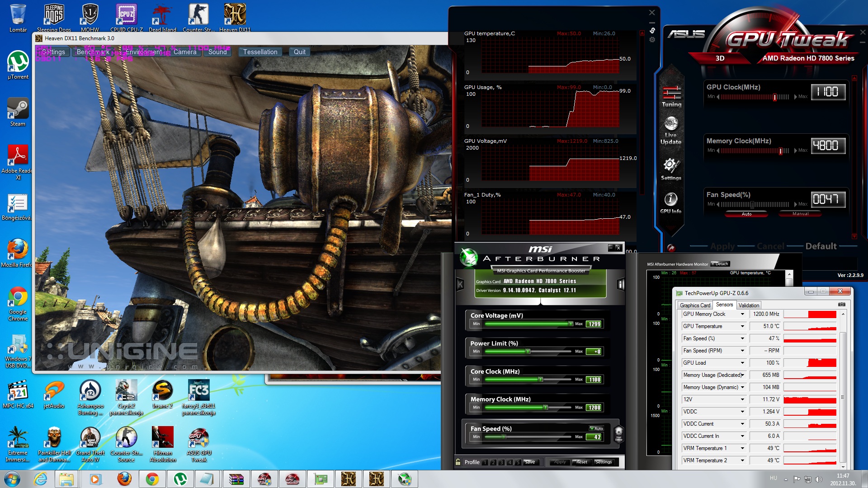Select Afterburner profile slot 2
Viewport: 868px width, 488px height.
(x=493, y=462)
